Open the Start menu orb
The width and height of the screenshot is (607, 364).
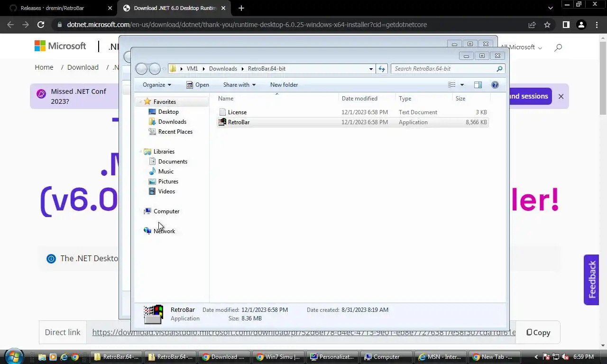pos(13,356)
